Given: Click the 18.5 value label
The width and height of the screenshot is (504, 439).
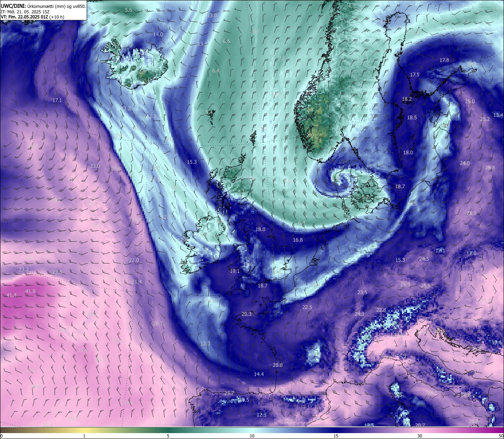Looking at the screenshot, I should (412, 117).
